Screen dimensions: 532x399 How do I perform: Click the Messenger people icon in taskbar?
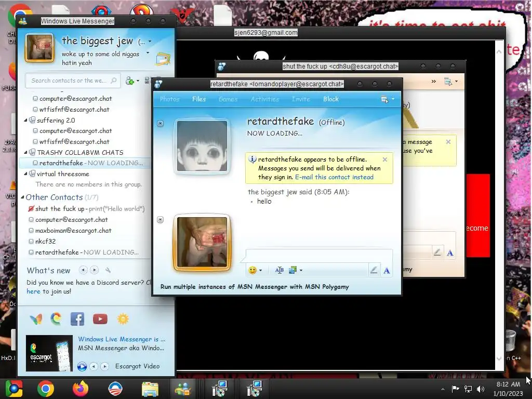point(183,389)
